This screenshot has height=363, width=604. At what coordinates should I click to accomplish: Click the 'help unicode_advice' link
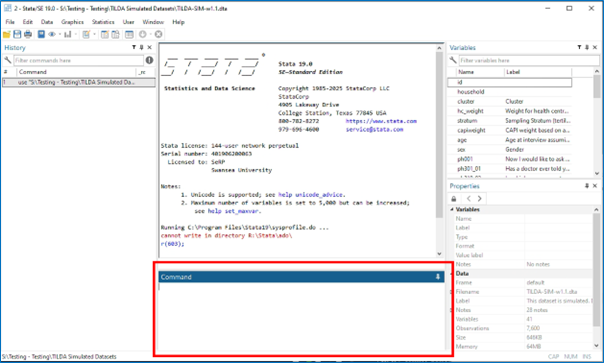coord(310,195)
